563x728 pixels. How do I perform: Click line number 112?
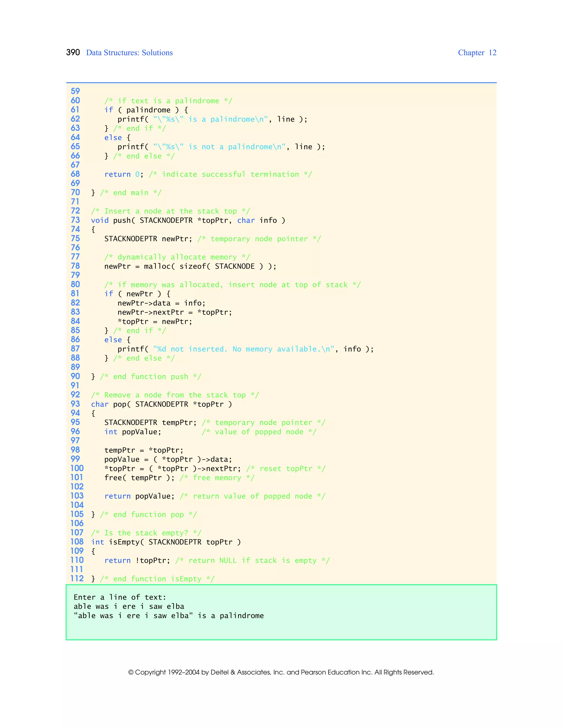[77, 578]
